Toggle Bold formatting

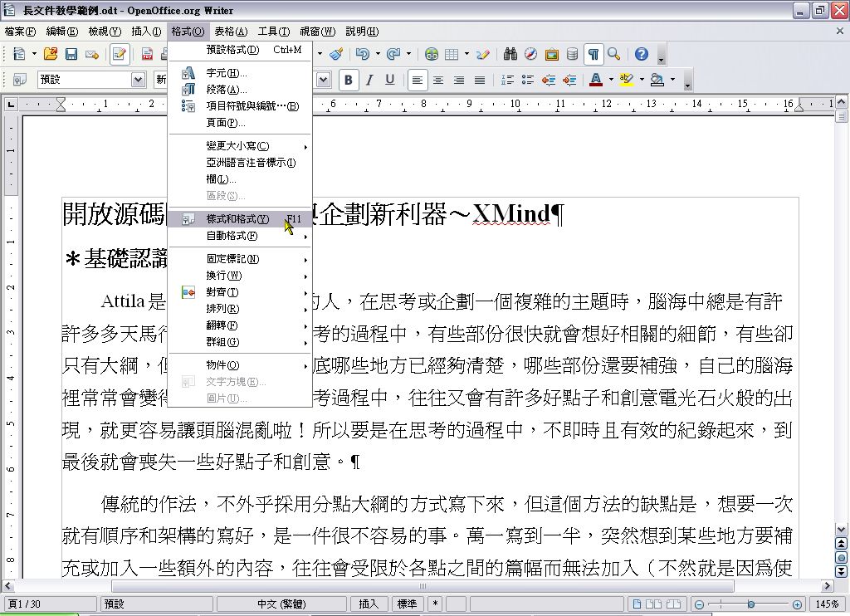point(349,80)
